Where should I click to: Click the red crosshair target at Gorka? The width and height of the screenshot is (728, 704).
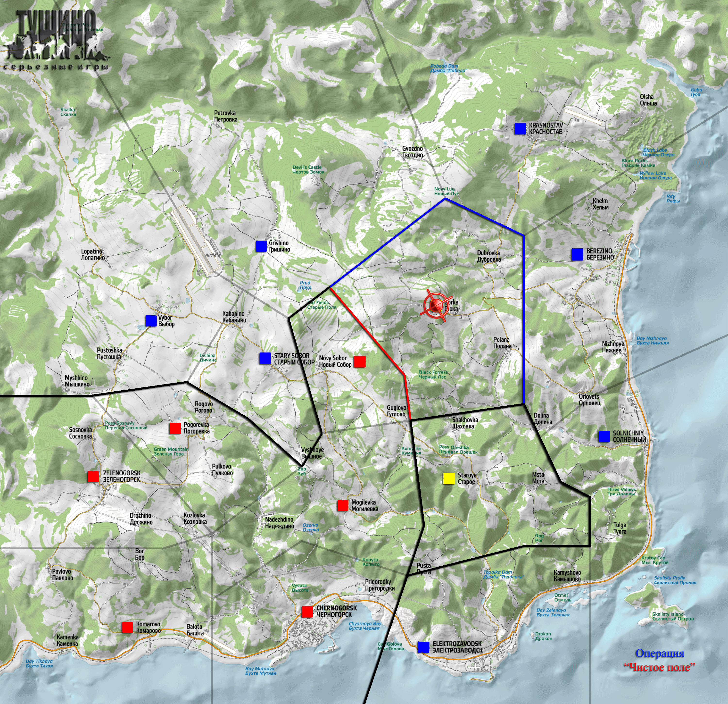pyautogui.click(x=436, y=306)
